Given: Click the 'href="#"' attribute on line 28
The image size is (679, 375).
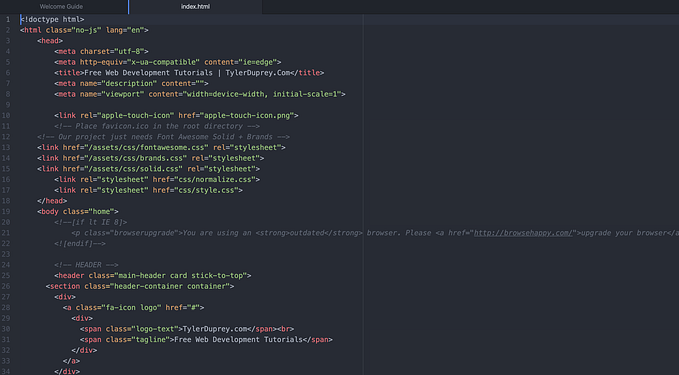Looking at the screenshot, I should 182,307.
